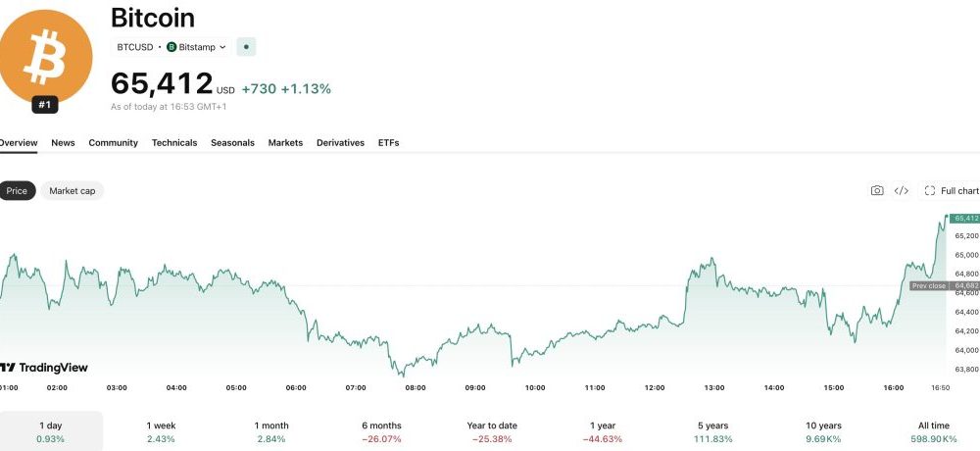Open embed code icon for the chart
This screenshot has width=980, height=451.
[902, 191]
